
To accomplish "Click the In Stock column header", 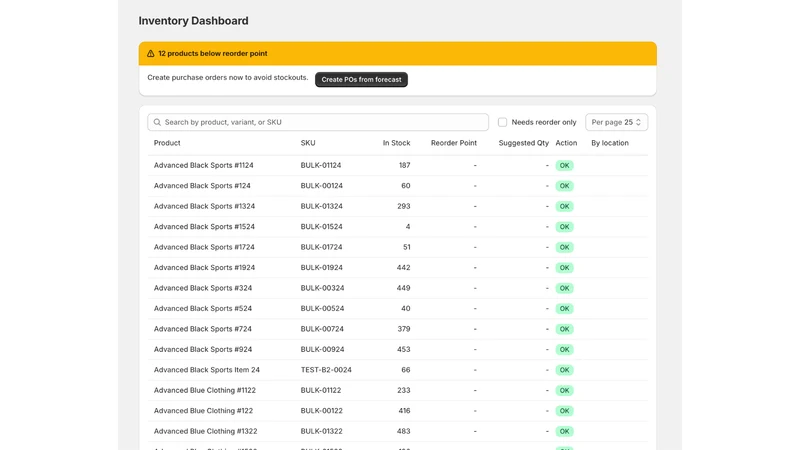I will point(396,143).
